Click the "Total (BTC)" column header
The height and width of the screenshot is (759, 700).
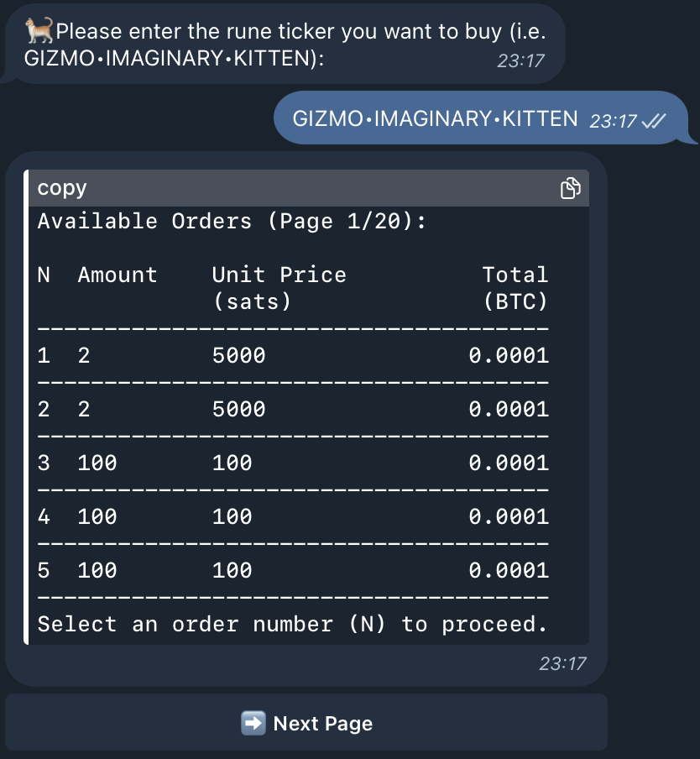(x=515, y=287)
